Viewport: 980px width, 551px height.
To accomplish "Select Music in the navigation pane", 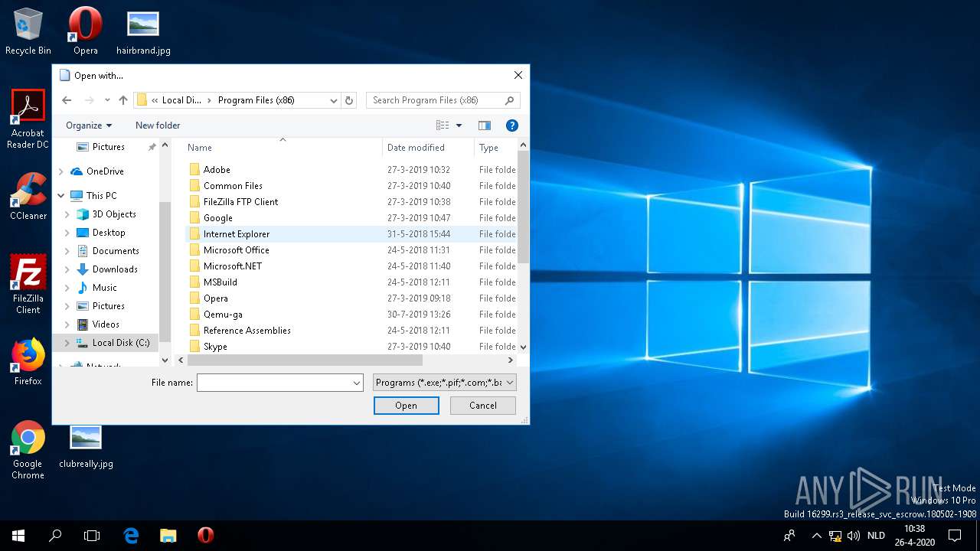I will (x=105, y=288).
